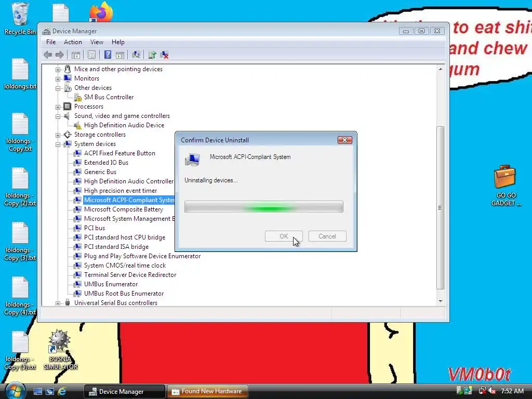Screen dimensions: 532x399
Task: Expand the Processors node
Action: tap(58, 107)
